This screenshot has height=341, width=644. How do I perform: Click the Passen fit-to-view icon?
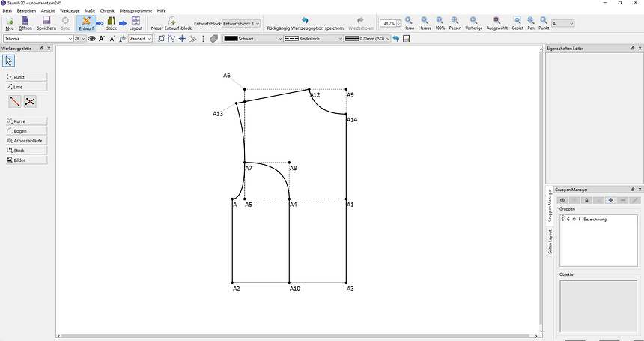pyautogui.click(x=455, y=21)
